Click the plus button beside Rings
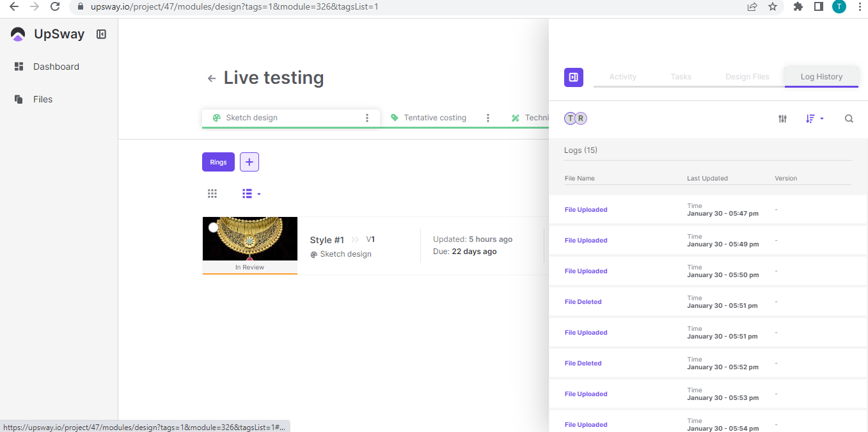This screenshot has height=432, width=868. coord(249,163)
